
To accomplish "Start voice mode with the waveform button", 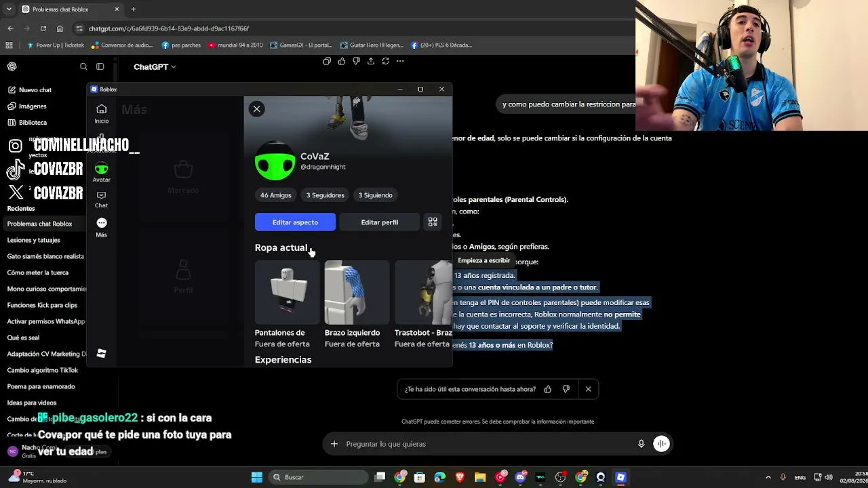I will point(661,444).
